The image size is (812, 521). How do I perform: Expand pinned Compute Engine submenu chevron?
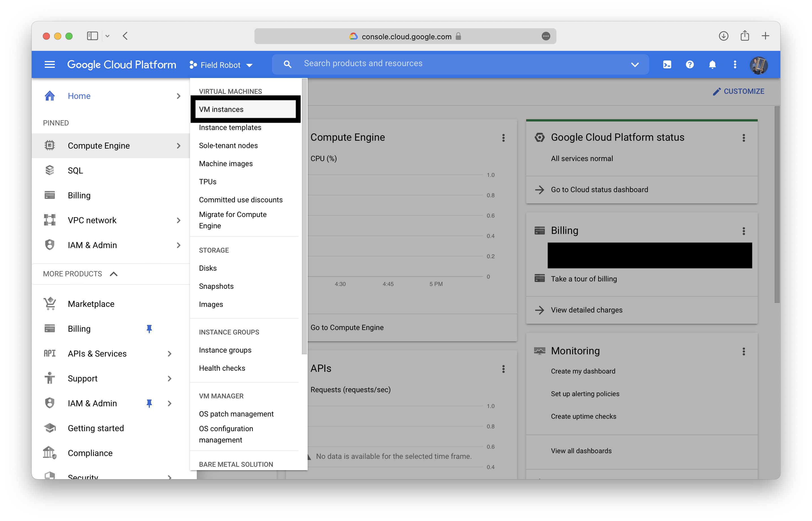178,146
